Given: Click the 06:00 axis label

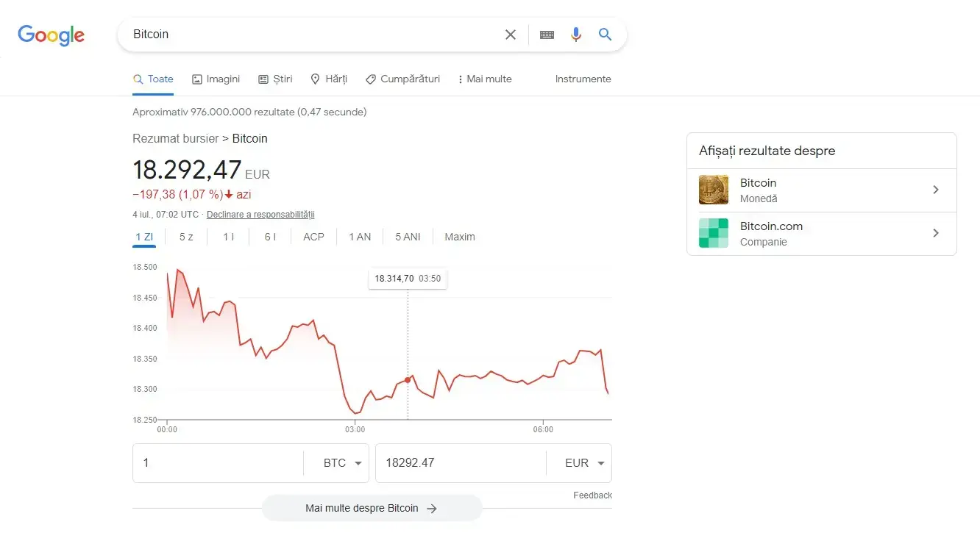Looking at the screenshot, I should coord(543,429).
